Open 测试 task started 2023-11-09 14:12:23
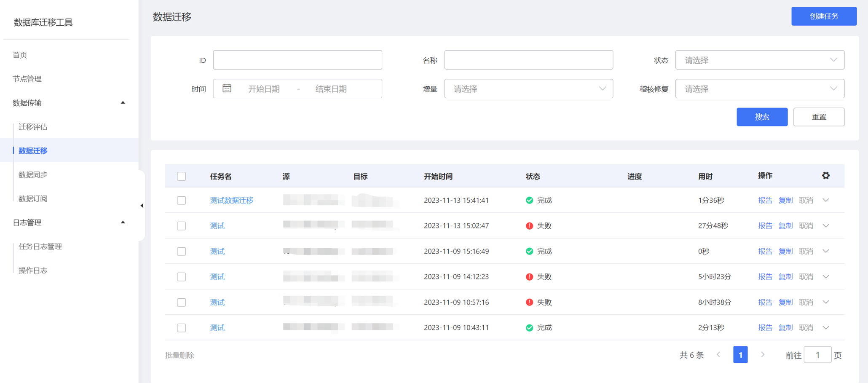Screen dimensions: 868x383 point(217,277)
